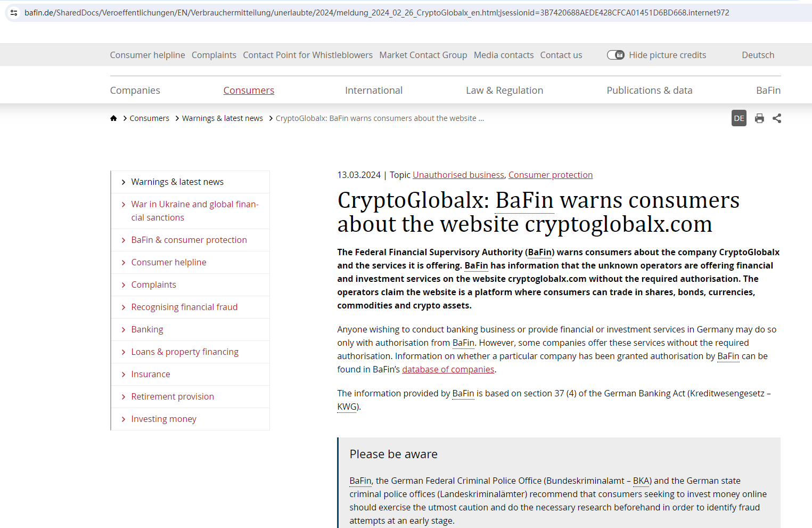Open the share icon options
Screen dimensions: 812x528
pyautogui.click(x=777, y=118)
